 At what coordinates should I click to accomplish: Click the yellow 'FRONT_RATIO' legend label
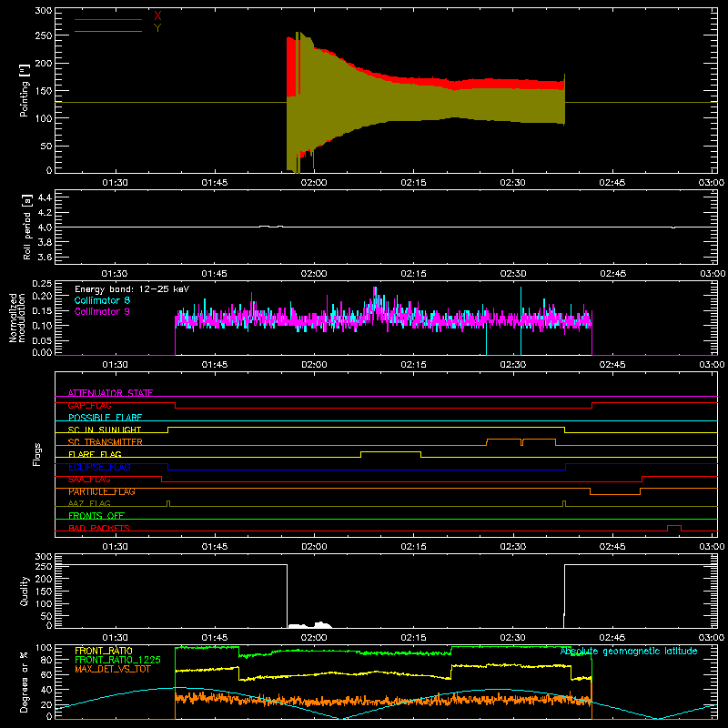(103, 651)
